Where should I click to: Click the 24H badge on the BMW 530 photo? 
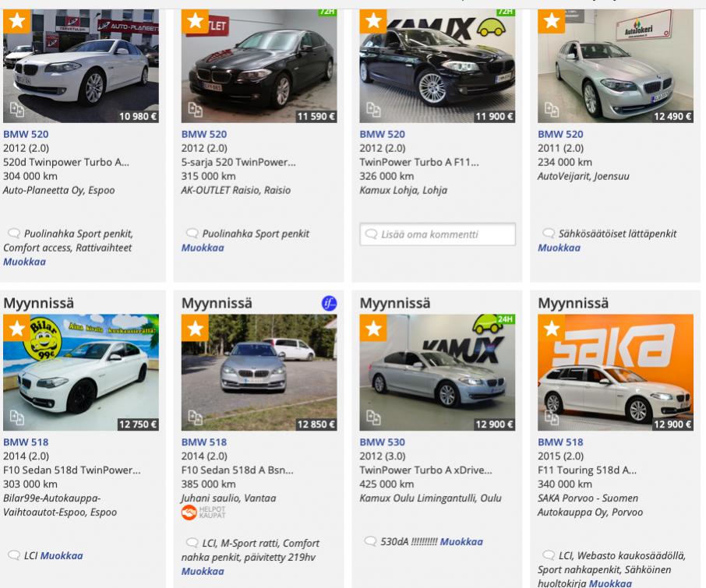coord(505,319)
